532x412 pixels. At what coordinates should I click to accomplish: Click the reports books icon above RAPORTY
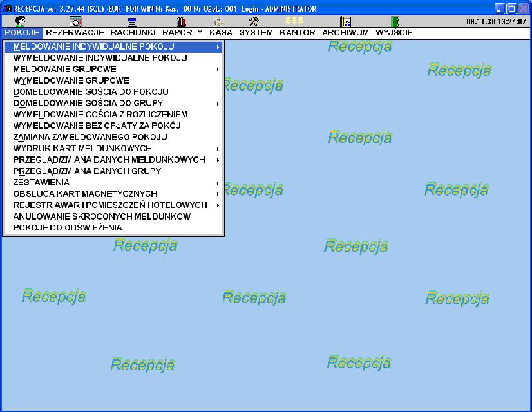coord(182,21)
